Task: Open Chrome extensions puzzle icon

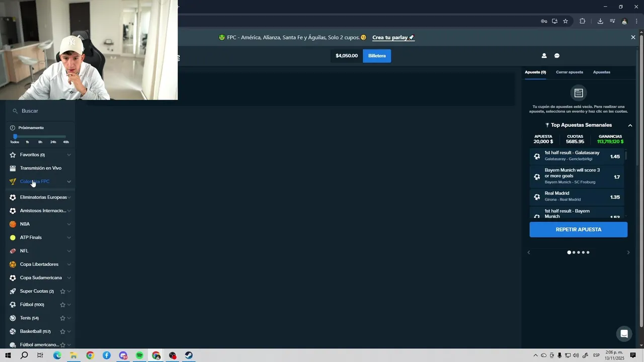Action: click(x=583, y=21)
